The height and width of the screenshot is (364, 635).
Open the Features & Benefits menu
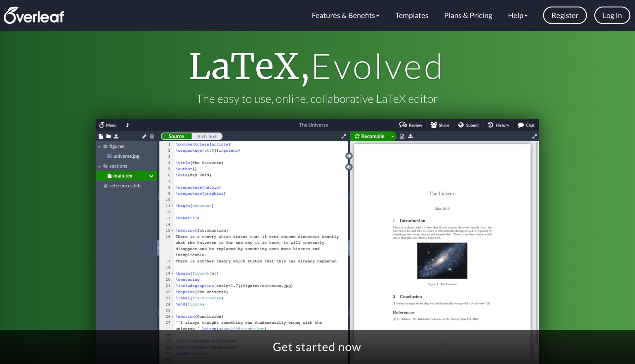click(345, 16)
